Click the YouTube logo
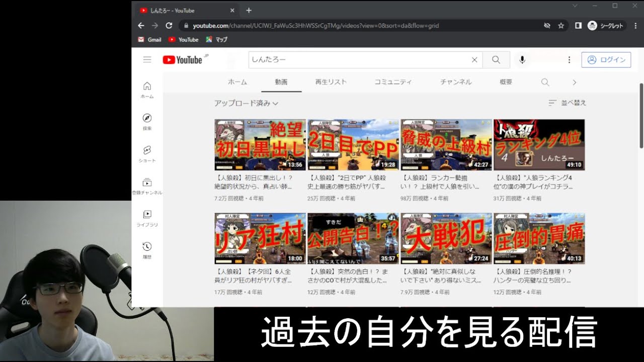Screen dimensions: 644x362 182,60
